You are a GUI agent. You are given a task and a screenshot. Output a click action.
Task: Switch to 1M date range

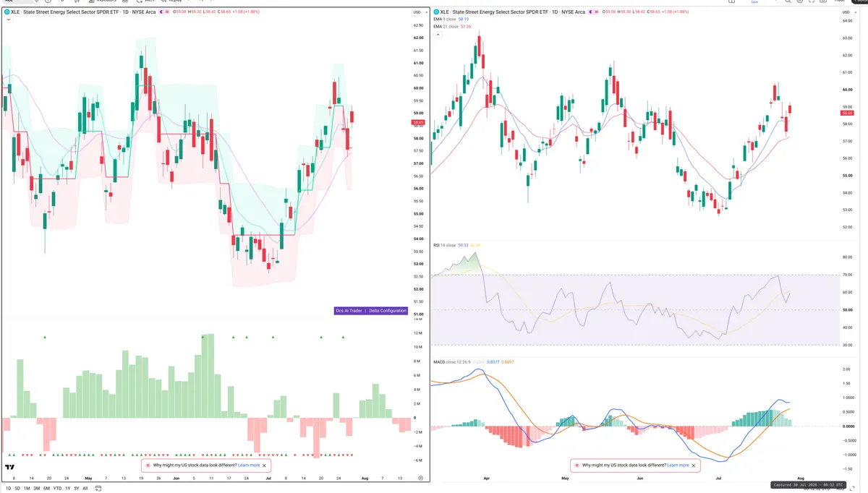27,489
